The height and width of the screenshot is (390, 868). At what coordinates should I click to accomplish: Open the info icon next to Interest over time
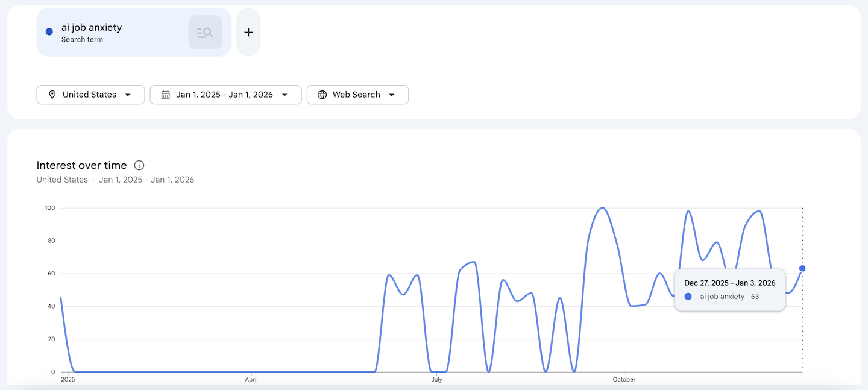139,165
